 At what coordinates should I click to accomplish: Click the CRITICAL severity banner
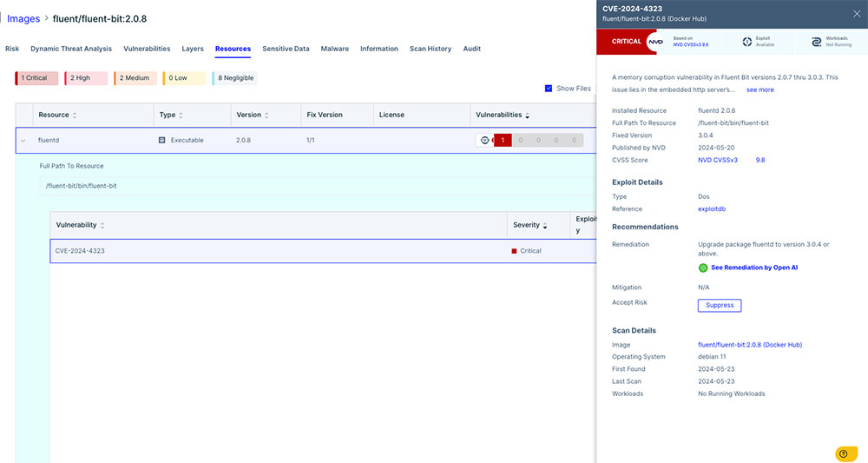click(626, 42)
